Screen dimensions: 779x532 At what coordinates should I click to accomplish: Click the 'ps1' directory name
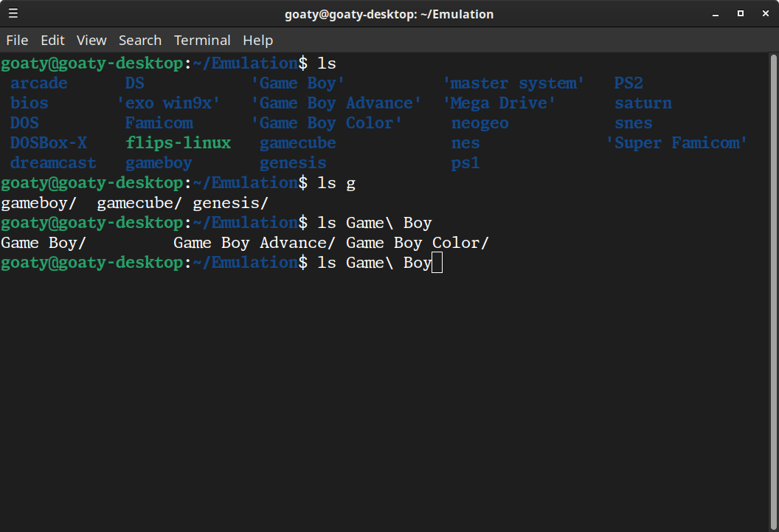point(465,163)
